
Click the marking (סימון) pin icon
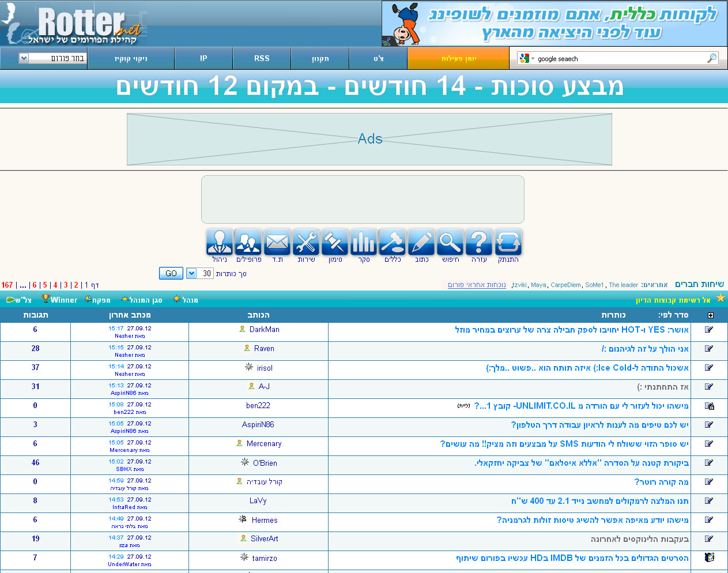tap(335, 242)
